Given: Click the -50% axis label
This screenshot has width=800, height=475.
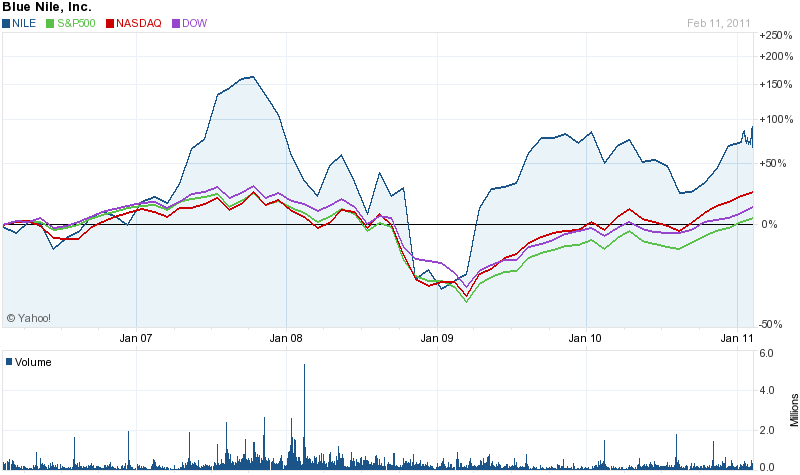Looking at the screenshot, I should pyautogui.click(x=770, y=324).
